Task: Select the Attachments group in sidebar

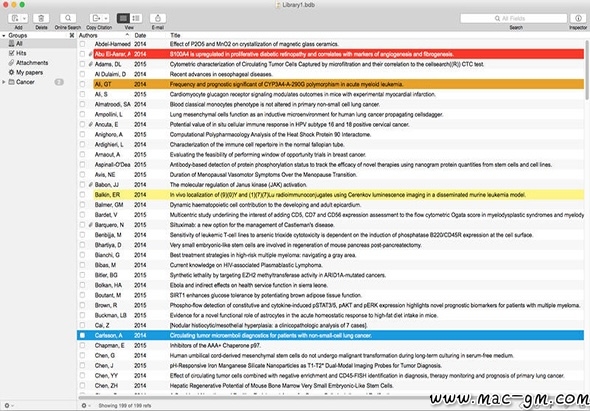Action: 38,63
